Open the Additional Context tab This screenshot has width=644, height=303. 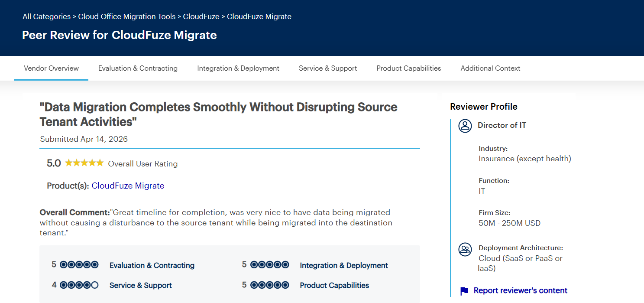point(490,68)
